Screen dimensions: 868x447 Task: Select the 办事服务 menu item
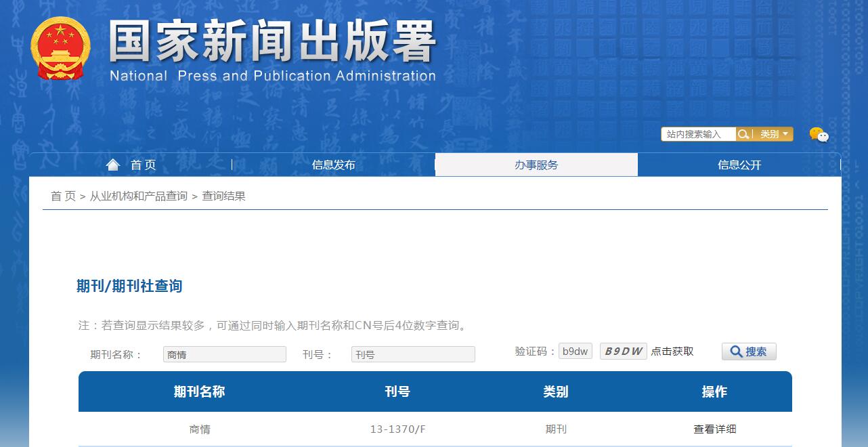point(536,164)
